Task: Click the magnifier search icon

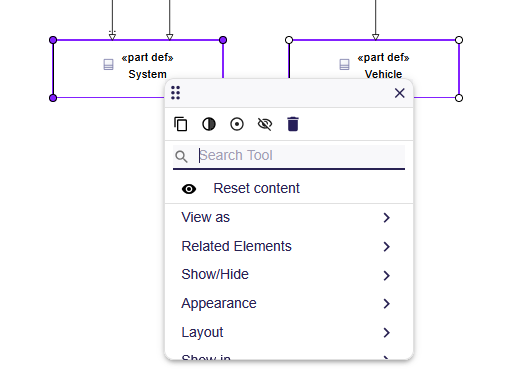Action: pos(181,156)
